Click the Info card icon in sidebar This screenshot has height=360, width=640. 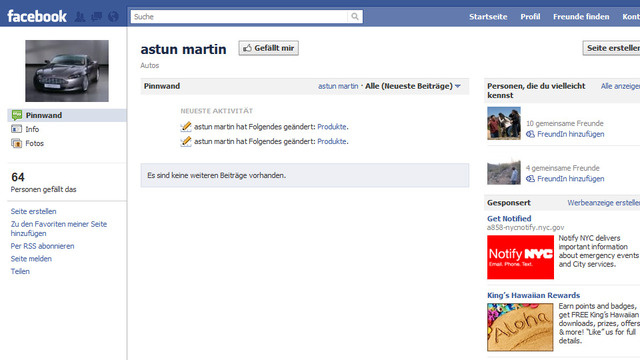tap(17, 129)
